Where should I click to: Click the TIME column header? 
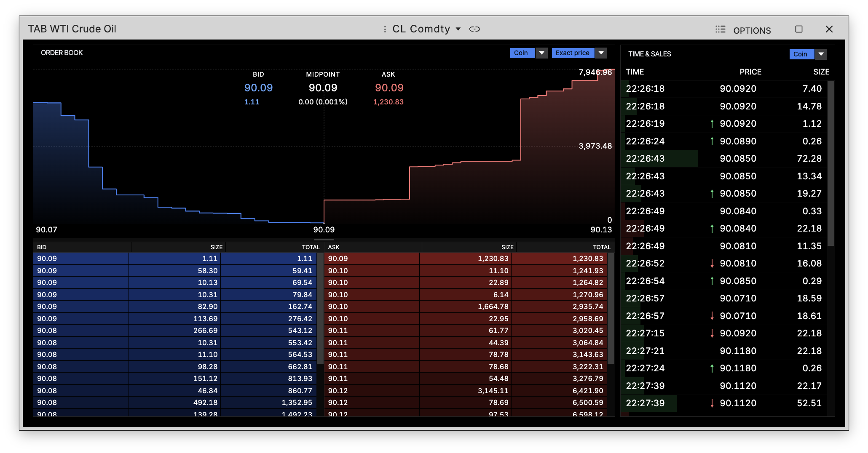pyautogui.click(x=635, y=72)
